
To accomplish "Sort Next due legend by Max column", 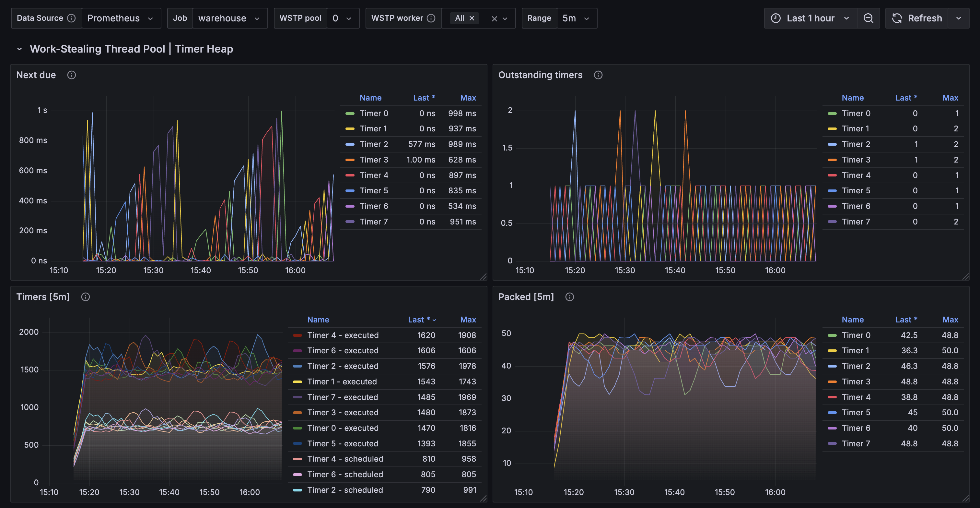I will (x=468, y=98).
